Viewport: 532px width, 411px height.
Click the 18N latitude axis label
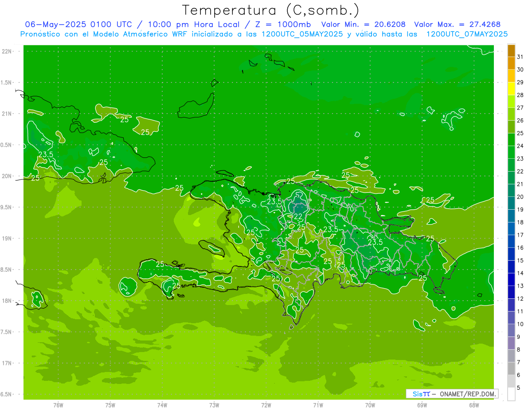8,301
